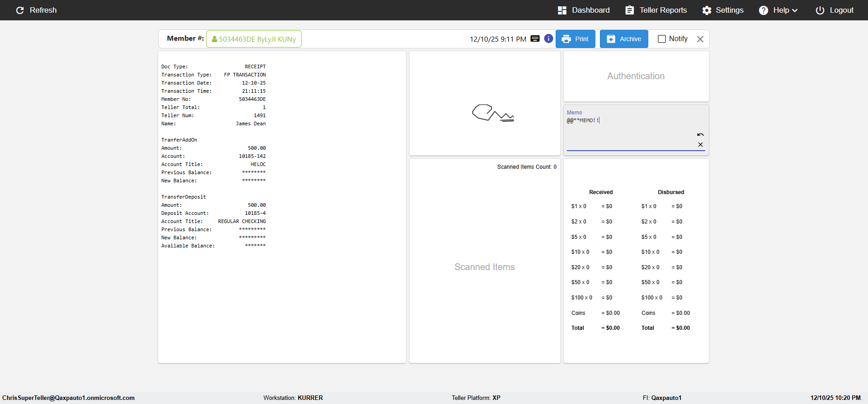This screenshot has height=404, width=868.
Task: Click the receipt Name James Dean line
Action: point(213,124)
